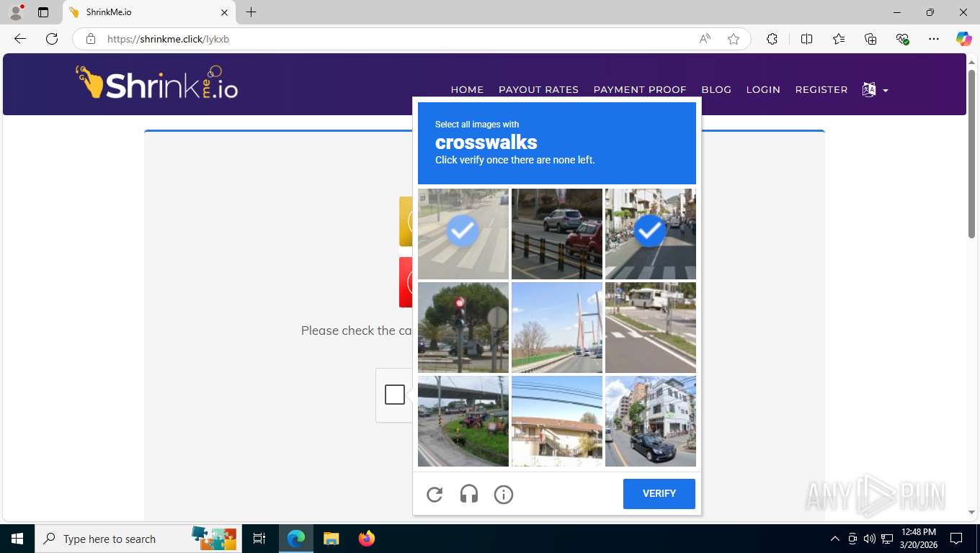This screenshot has height=553, width=980.
Task: Open the browser profile icon
Action: (16, 12)
